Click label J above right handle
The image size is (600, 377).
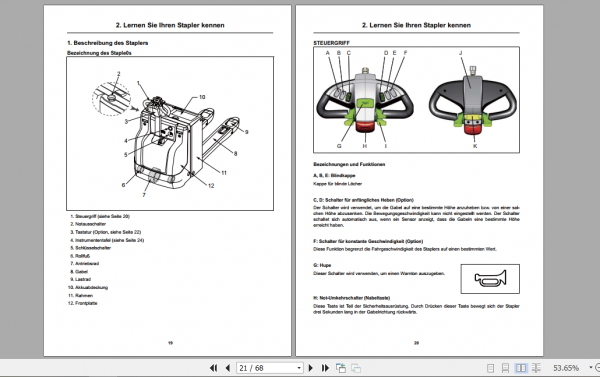tap(461, 53)
